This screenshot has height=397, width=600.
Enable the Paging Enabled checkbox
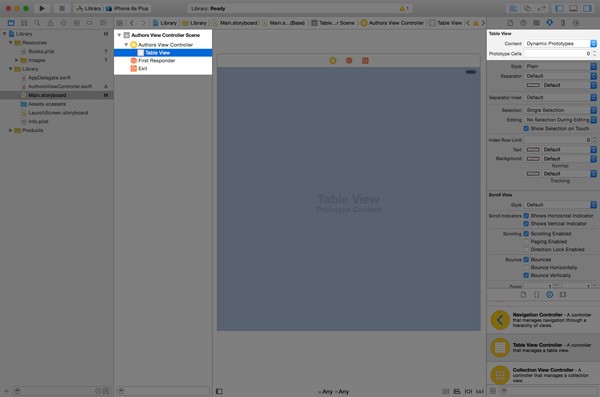pos(526,242)
